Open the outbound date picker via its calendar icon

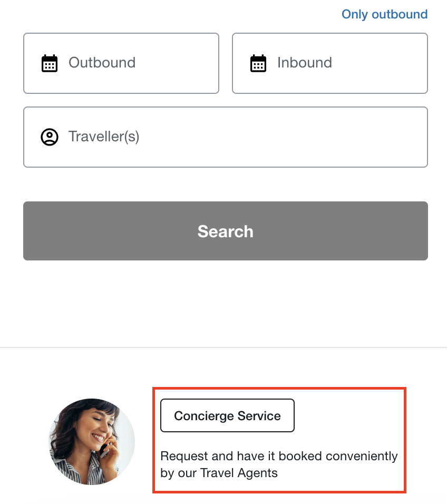[50, 63]
